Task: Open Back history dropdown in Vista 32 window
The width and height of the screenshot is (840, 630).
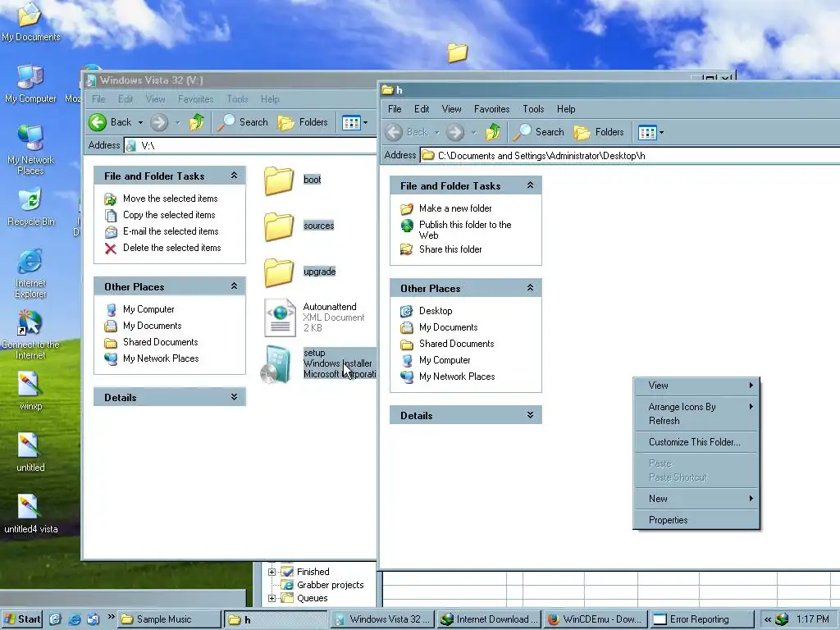Action: [140, 123]
